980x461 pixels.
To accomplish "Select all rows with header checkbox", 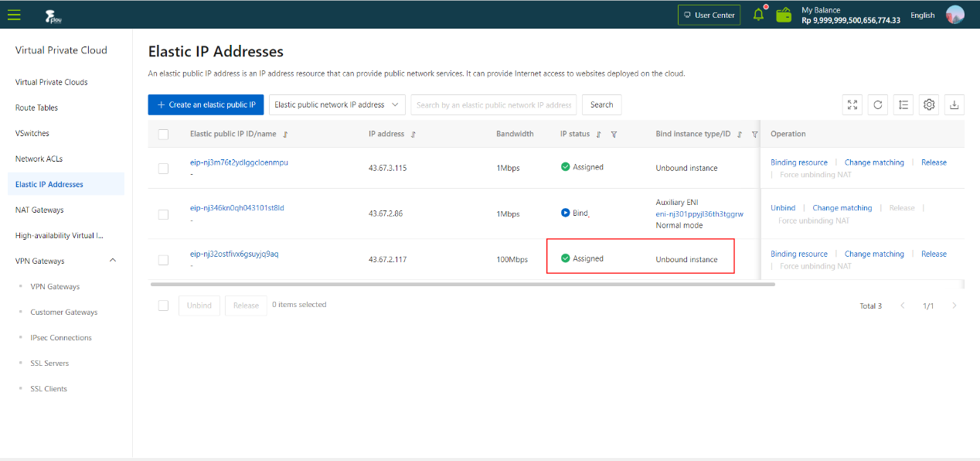I will coord(163,135).
